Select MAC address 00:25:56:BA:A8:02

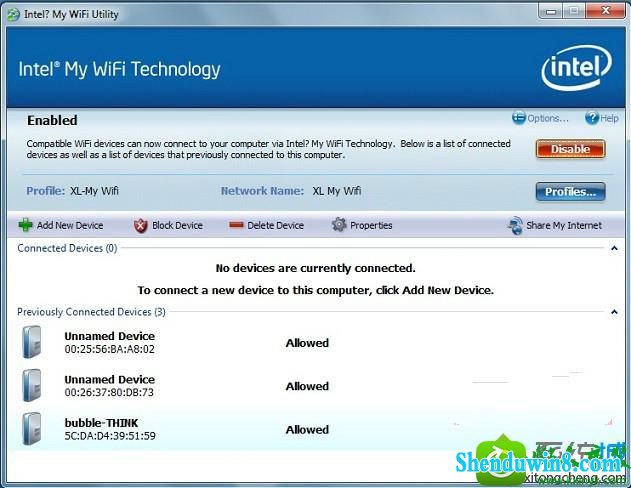click(109, 349)
